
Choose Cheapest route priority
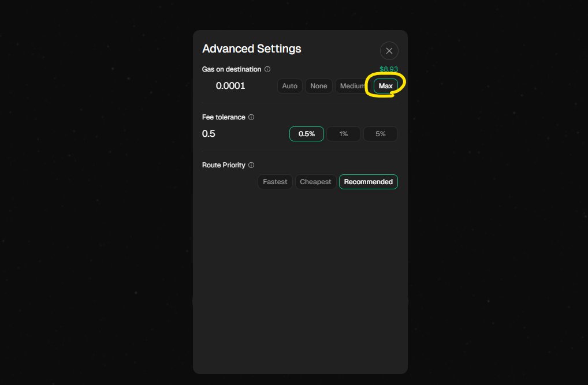click(315, 182)
